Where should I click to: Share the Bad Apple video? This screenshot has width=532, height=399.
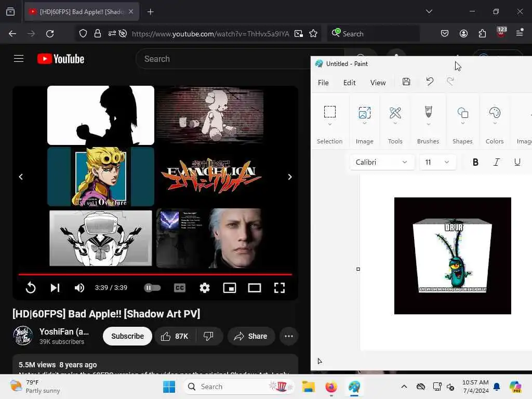coord(251,336)
